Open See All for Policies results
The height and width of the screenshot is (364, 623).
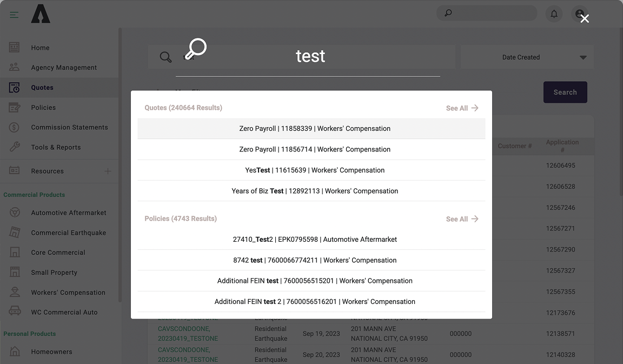coord(462,219)
